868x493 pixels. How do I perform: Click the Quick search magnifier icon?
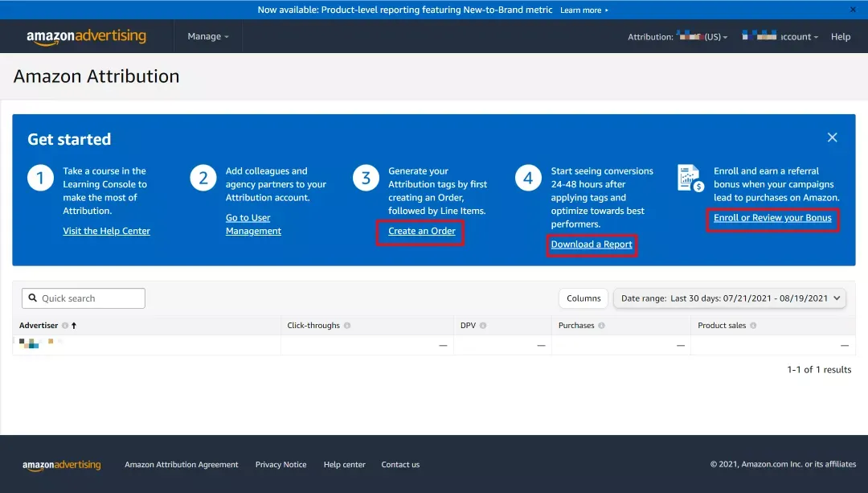(x=33, y=298)
